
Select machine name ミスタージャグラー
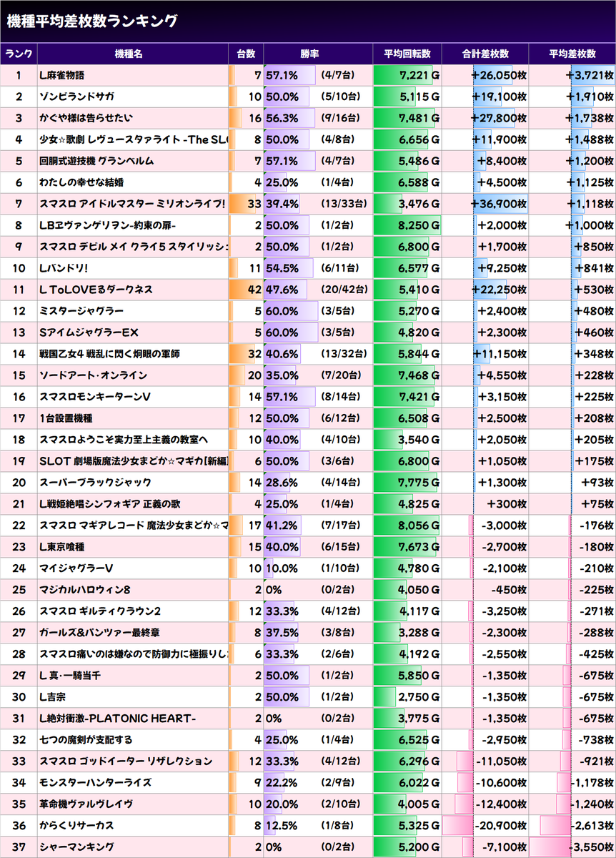81,311
